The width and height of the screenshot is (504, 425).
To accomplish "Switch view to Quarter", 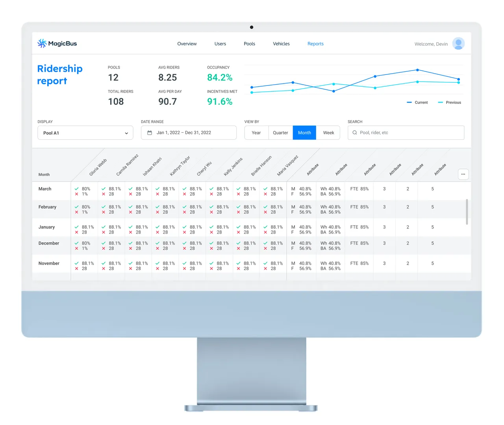I will tap(280, 133).
